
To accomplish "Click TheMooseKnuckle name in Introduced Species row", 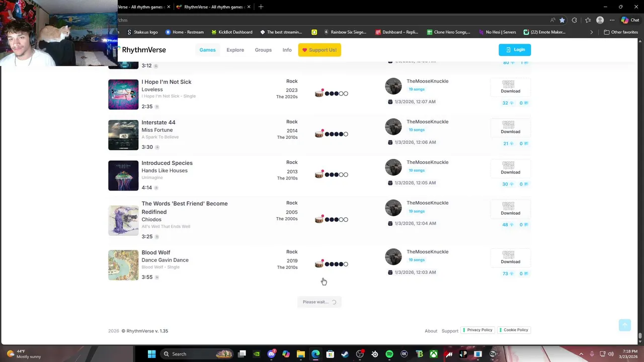I will coord(427,162).
